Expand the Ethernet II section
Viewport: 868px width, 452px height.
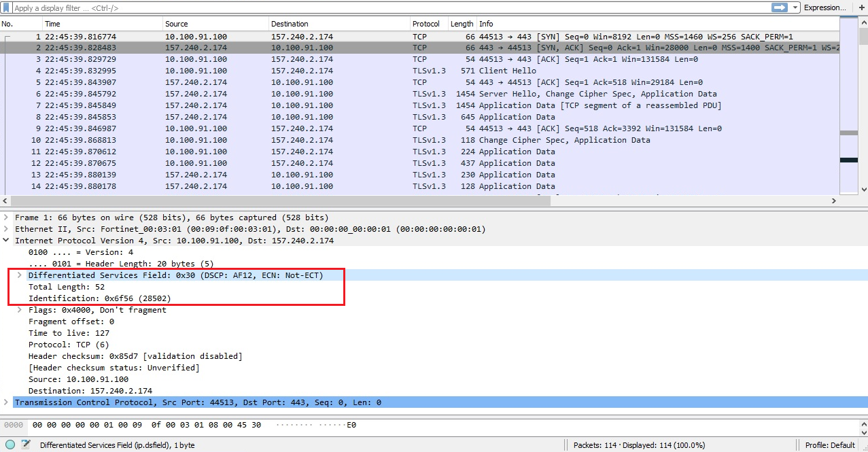(5, 229)
